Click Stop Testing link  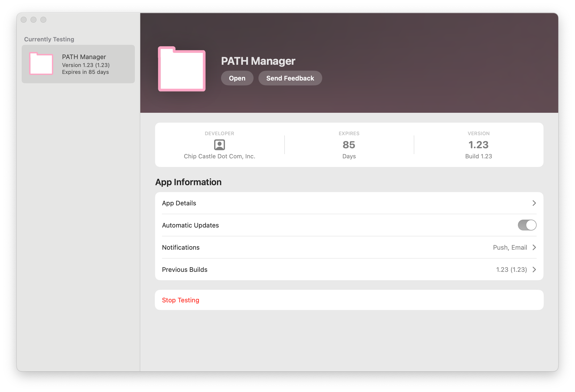point(180,300)
